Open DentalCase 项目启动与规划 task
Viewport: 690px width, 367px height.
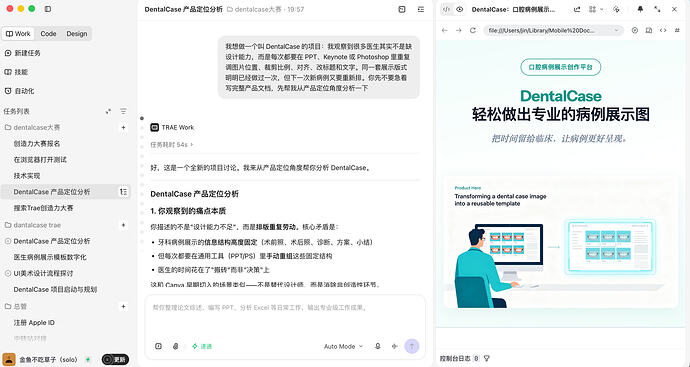coord(55,289)
